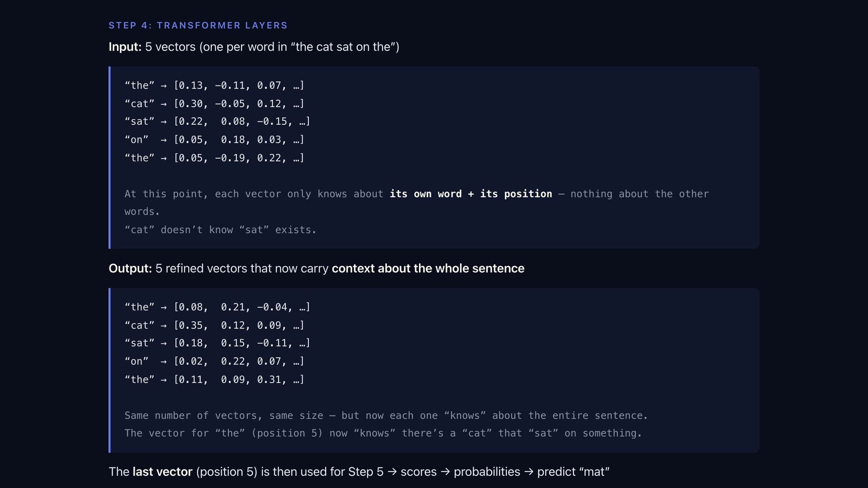Viewport: 868px width, 488px height.
Task: Click the "STEP 4: TRANSFORMER LAYERS" heading
Action: click(x=198, y=25)
